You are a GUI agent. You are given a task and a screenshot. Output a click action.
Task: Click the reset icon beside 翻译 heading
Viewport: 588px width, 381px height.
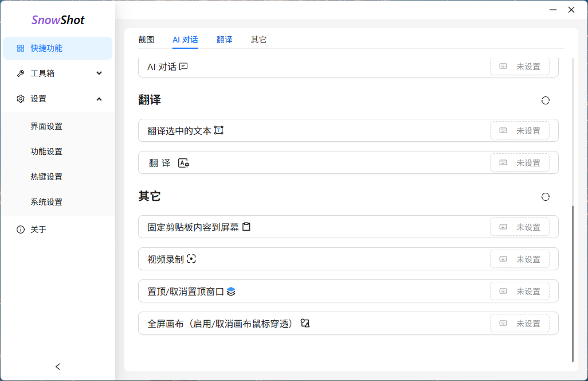545,100
